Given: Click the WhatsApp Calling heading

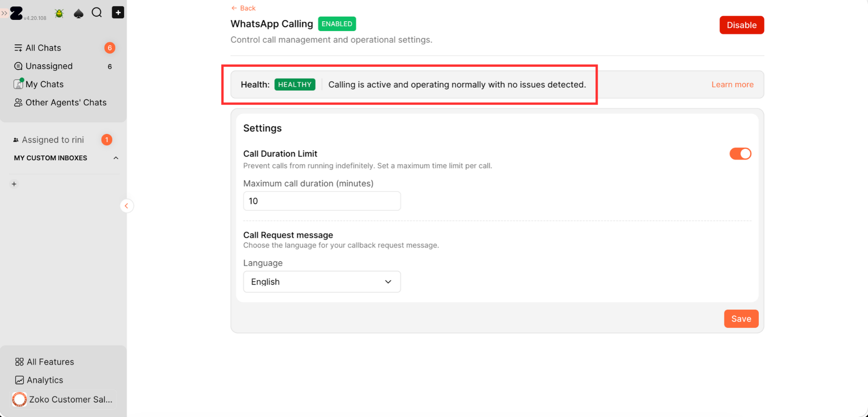Looking at the screenshot, I should [272, 24].
